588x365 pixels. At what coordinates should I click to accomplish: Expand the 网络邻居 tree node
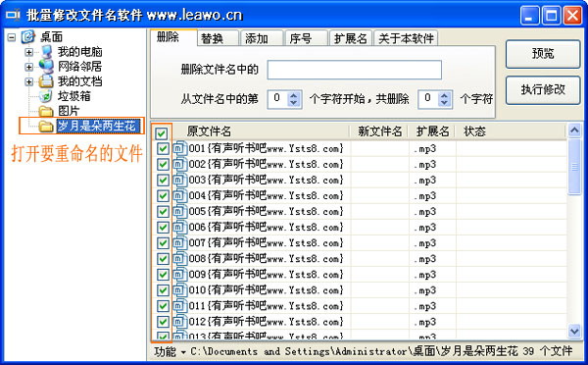tap(28, 67)
